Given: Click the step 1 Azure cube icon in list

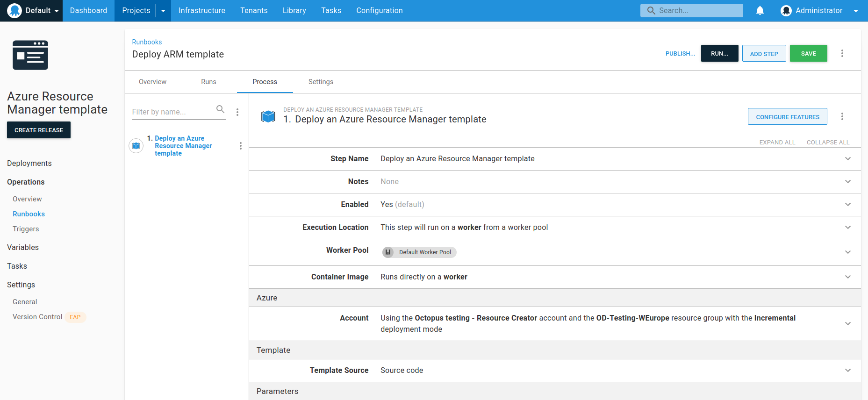Looking at the screenshot, I should click(x=136, y=146).
